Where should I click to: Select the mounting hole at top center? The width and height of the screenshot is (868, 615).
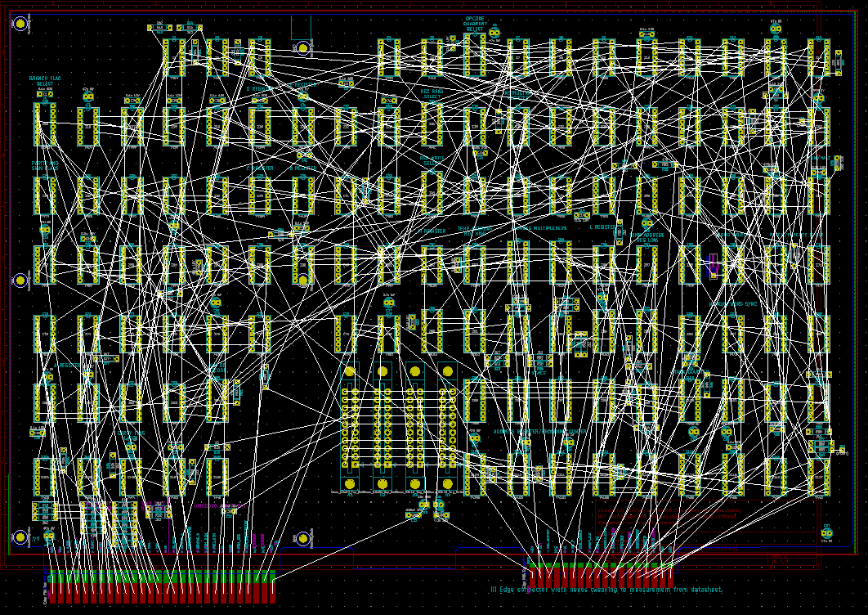pos(302,47)
